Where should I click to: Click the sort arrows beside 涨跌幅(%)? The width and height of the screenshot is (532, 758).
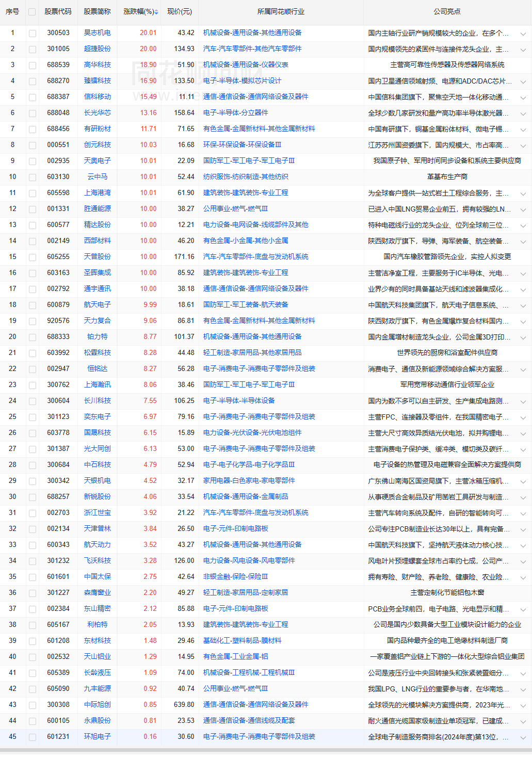(156, 12)
